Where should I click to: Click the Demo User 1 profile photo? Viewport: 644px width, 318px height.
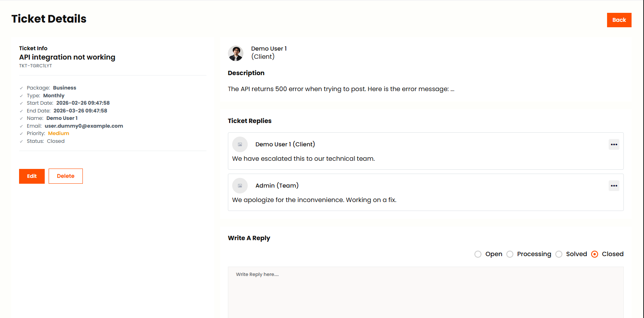tap(236, 53)
